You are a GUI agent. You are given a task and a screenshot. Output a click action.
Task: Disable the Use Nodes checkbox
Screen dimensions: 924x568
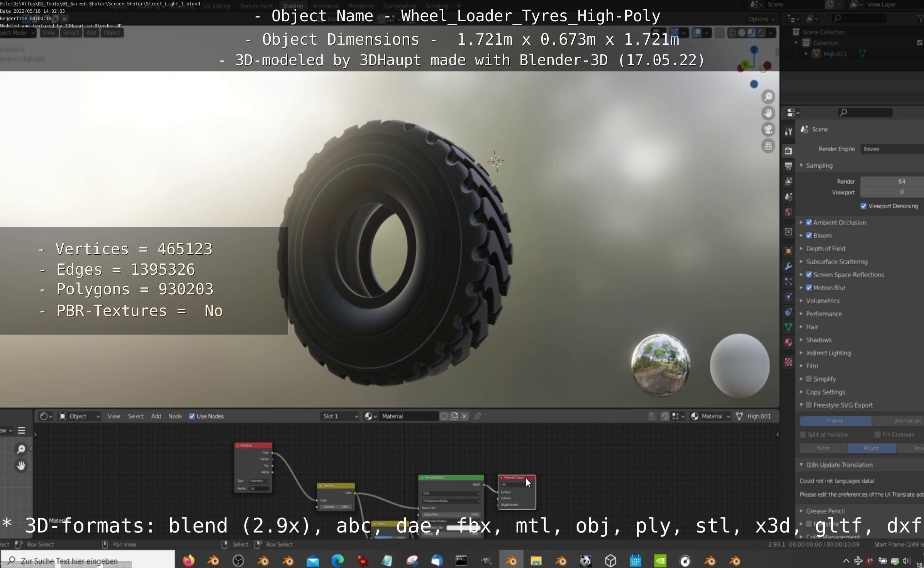pos(192,416)
